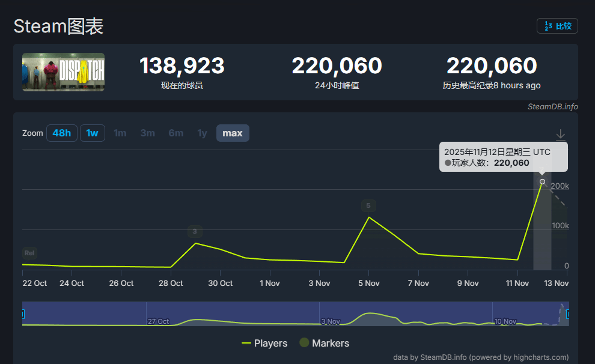Open the Dispatch game thumbnail
The width and height of the screenshot is (595, 364).
pyautogui.click(x=63, y=72)
